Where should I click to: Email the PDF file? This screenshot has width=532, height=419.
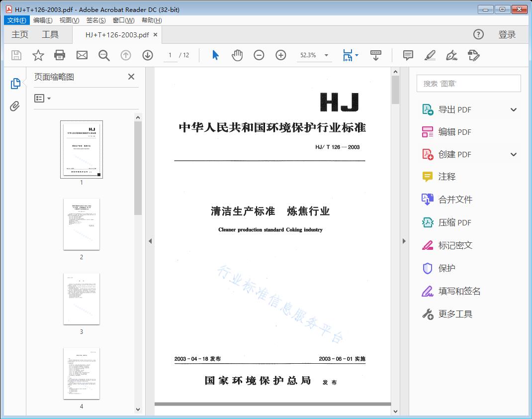click(x=82, y=55)
